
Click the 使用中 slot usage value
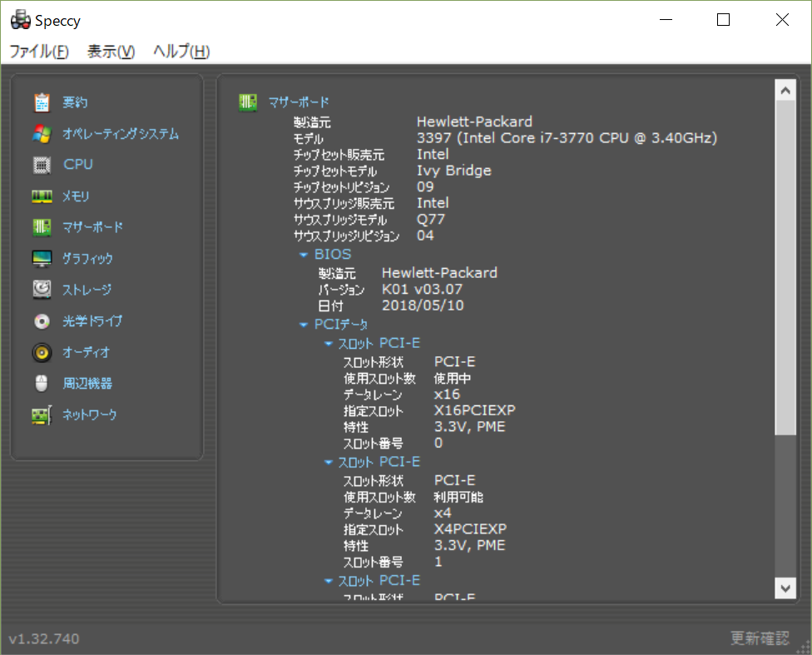[x=453, y=379]
